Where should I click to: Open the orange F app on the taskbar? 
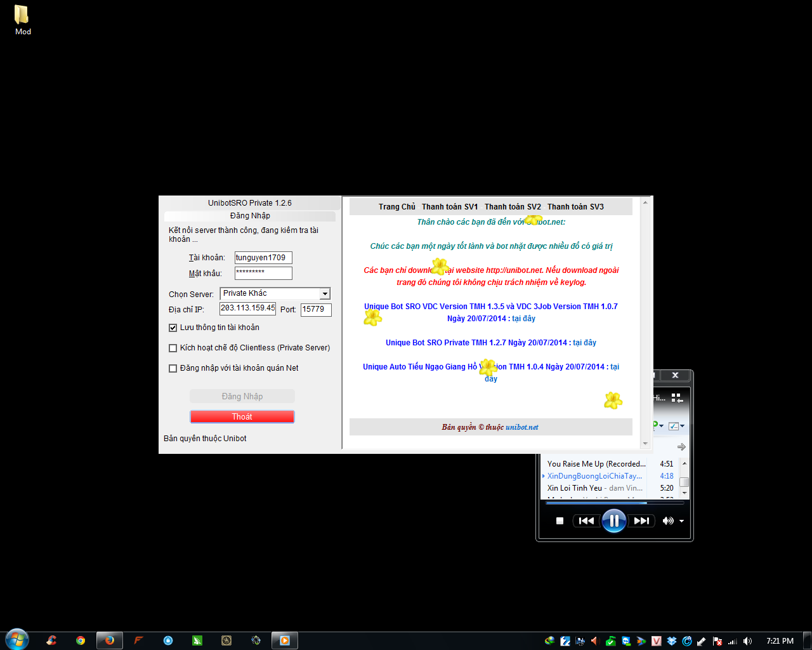click(x=138, y=640)
